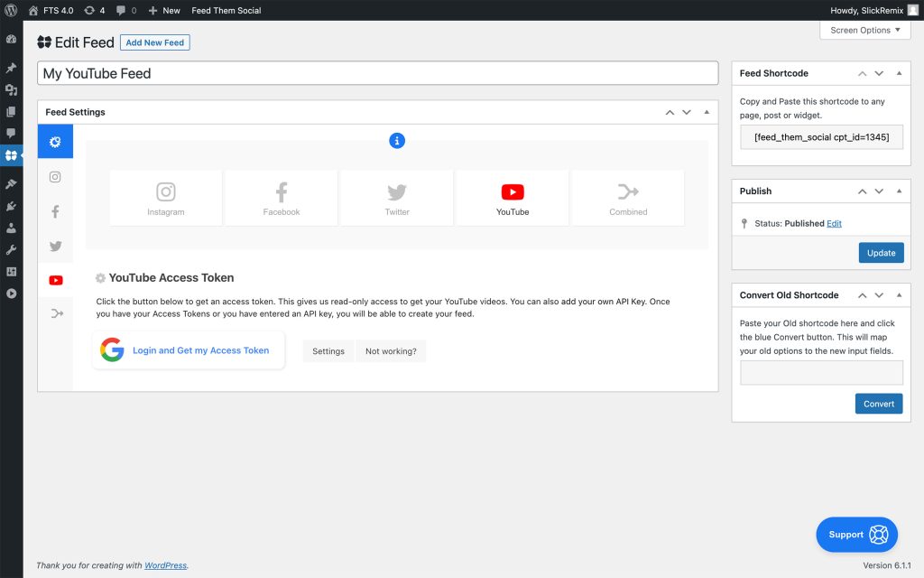This screenshot has height=578, width=924.
Task: Open the WordPress logo menu
Action: [11, 10]
